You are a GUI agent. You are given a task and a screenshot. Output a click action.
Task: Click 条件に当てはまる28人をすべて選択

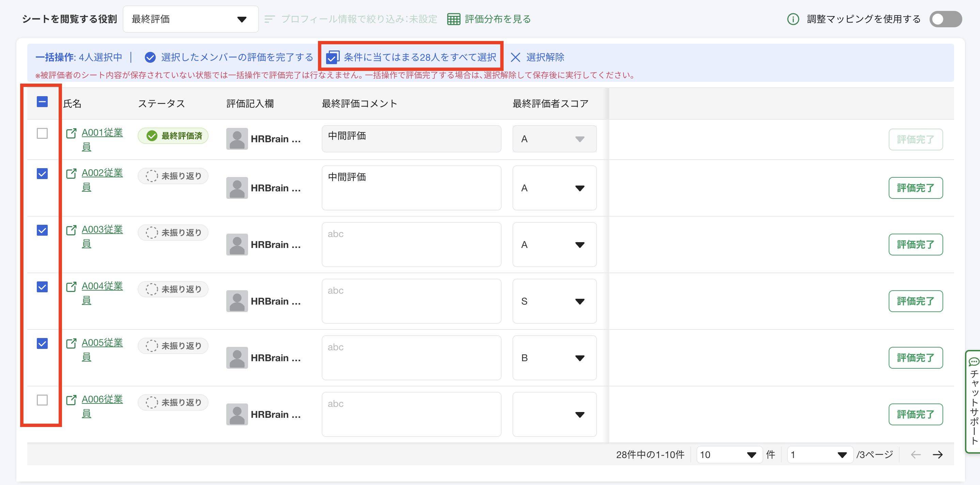411,57
